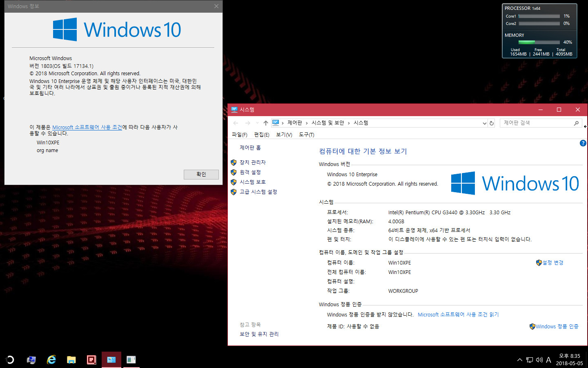Image resolution: width=588 pixels, height=368 pixels.
Task: Click the 제어판 홈 link
Action: point(250,148)
